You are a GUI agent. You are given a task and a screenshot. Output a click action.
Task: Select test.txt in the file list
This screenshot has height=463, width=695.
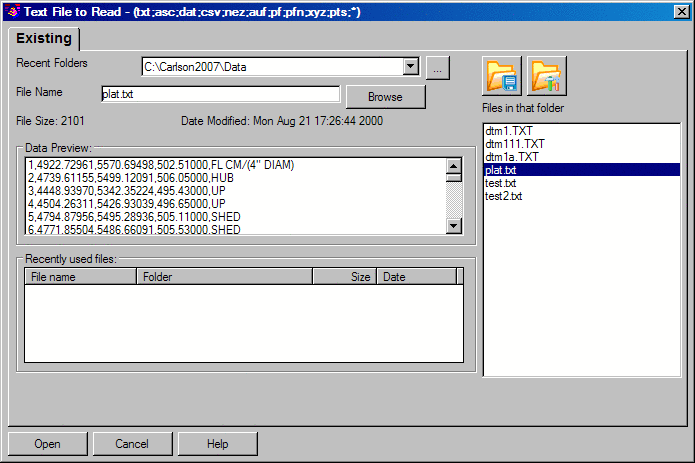(501, 183)
